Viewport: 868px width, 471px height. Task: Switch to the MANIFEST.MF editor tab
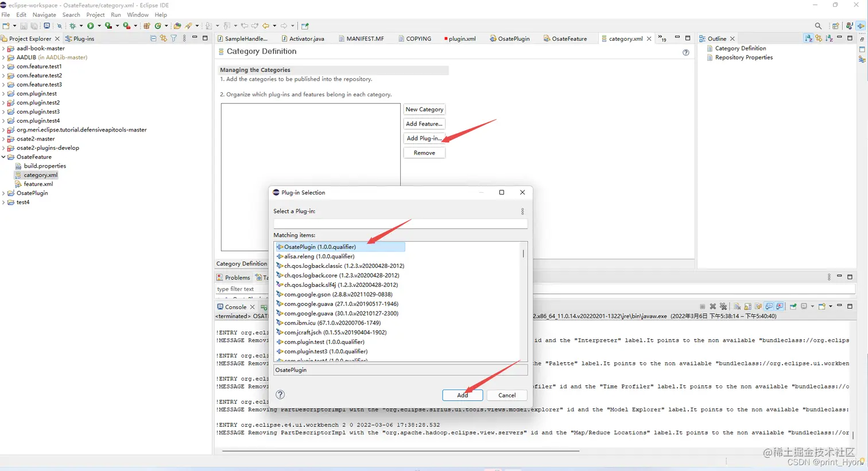pos(361,38)
